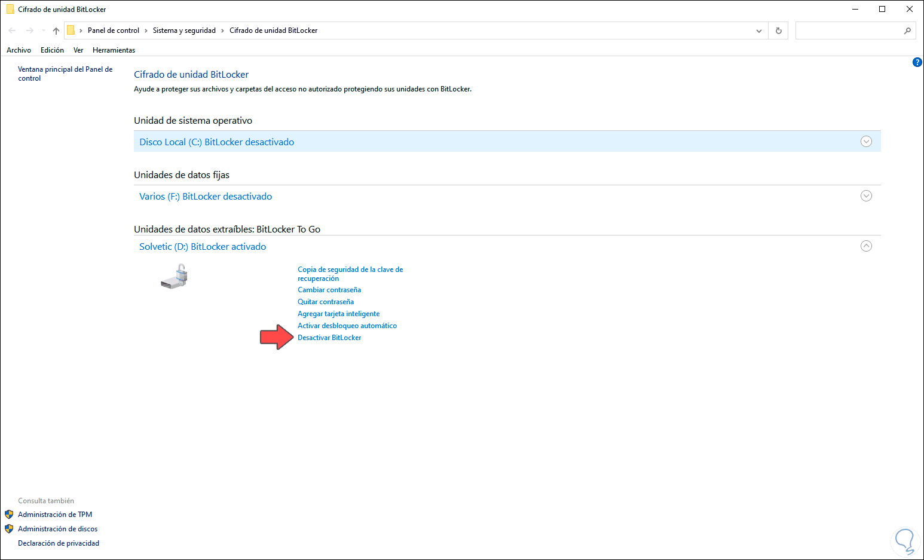Screen dimensions: 924x560
Task: Click the Unidades de datos fijas heading
Action: coord(182,175)
